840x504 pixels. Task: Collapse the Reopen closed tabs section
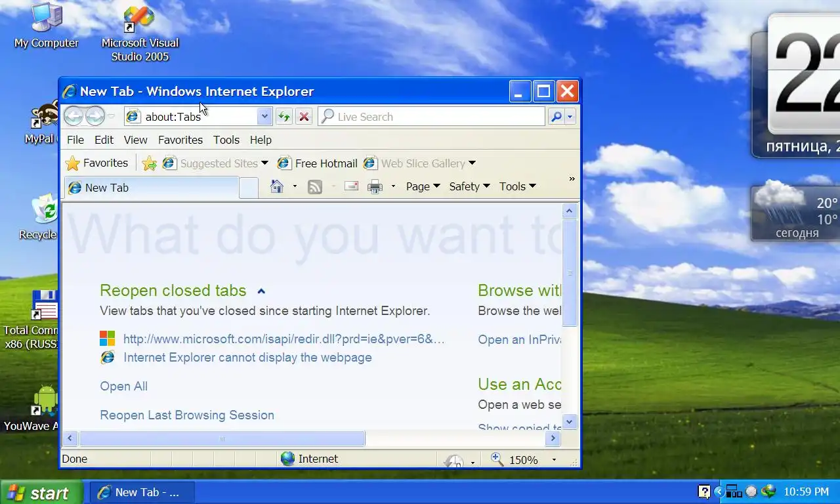tap(261, 291)
